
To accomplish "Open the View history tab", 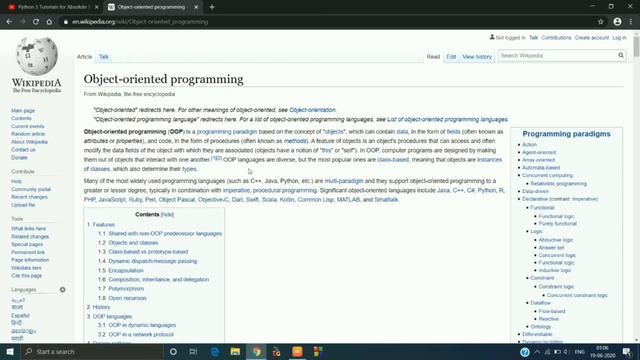I will (477, 57).
